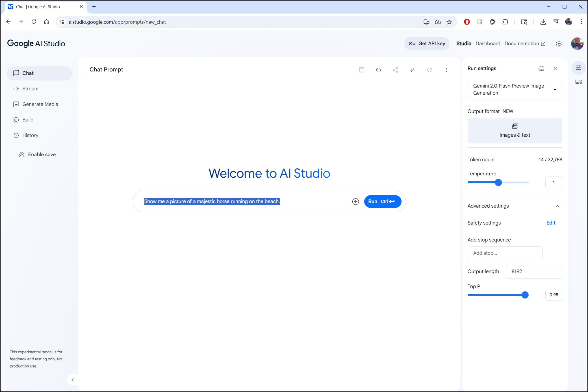The image size is (588, 392).
Task: Open the Stream section in sidebar
Action: [30, 89]
